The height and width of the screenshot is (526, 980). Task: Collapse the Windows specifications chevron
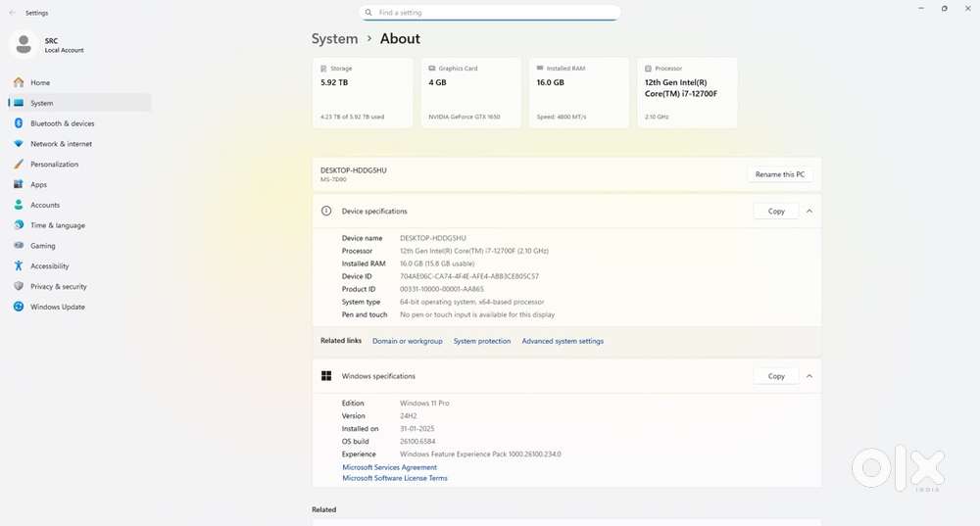pyautogui.click(x=809, y=376)
